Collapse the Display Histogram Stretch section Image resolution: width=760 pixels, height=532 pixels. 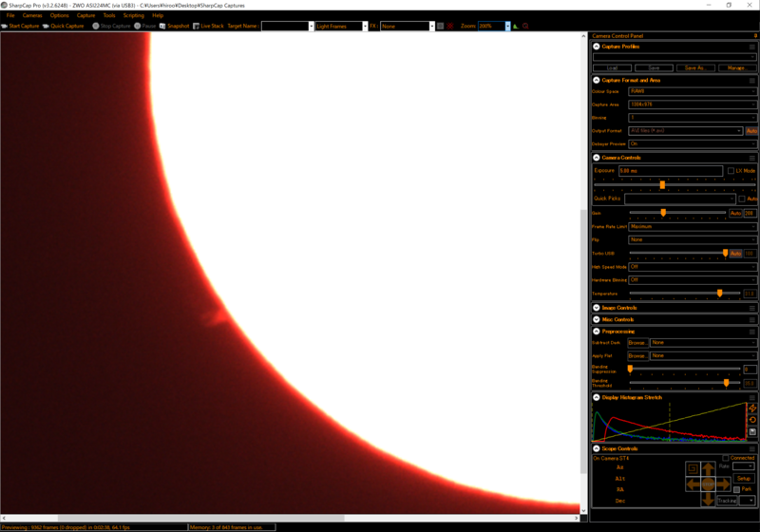coord(597,397)
